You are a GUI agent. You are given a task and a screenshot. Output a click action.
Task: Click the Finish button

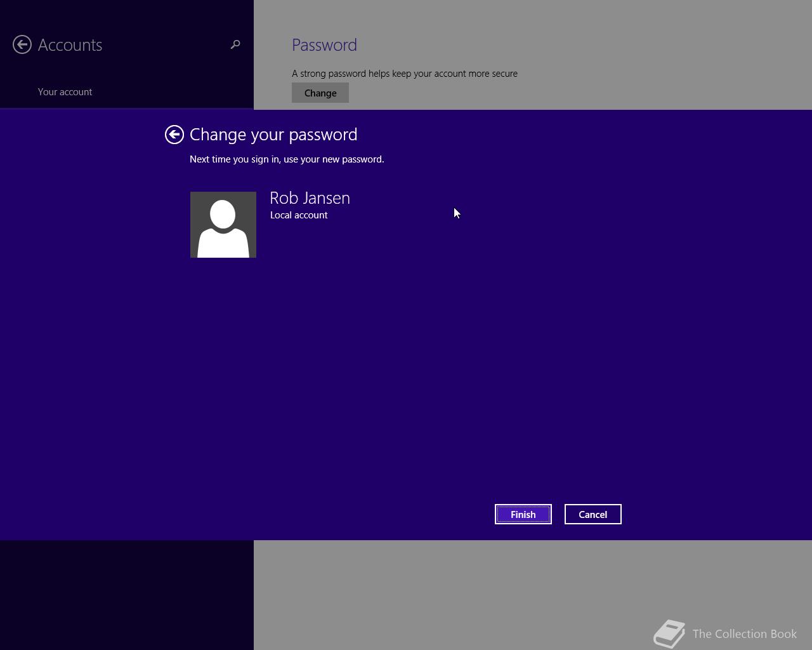click(523, 514)
